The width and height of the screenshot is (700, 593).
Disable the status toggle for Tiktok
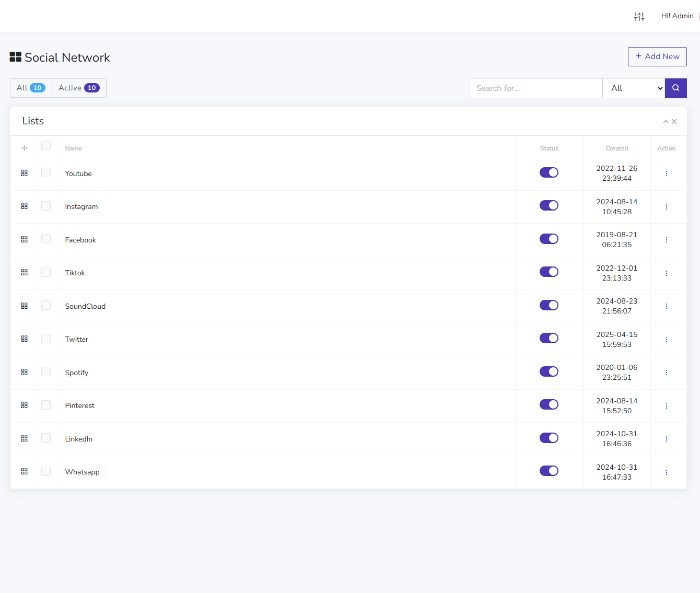[x=549, y=272]
